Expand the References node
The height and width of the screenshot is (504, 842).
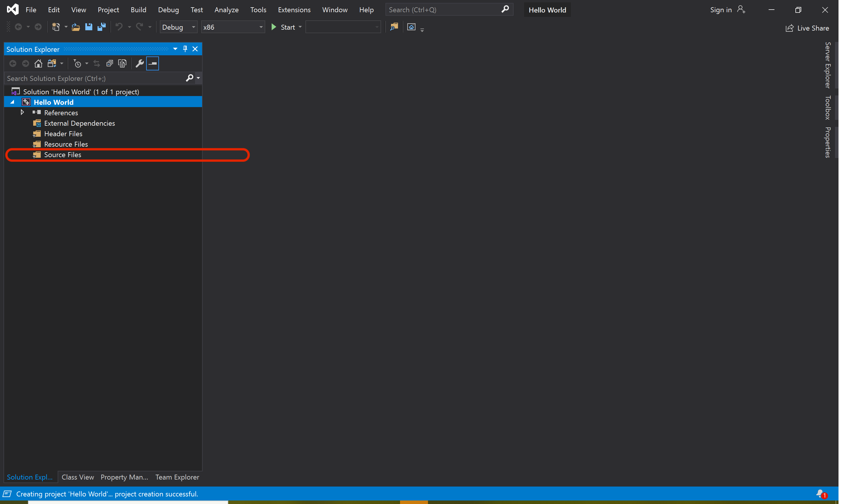(22, 112)
